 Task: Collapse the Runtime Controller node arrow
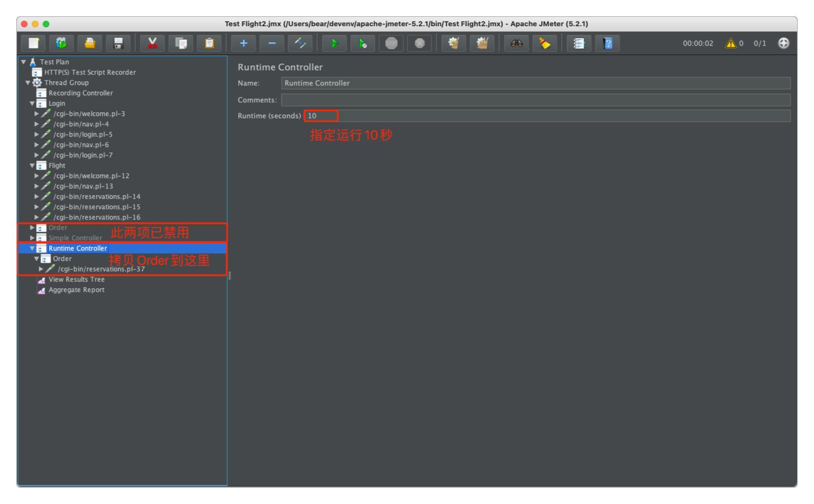coord(32,248)
